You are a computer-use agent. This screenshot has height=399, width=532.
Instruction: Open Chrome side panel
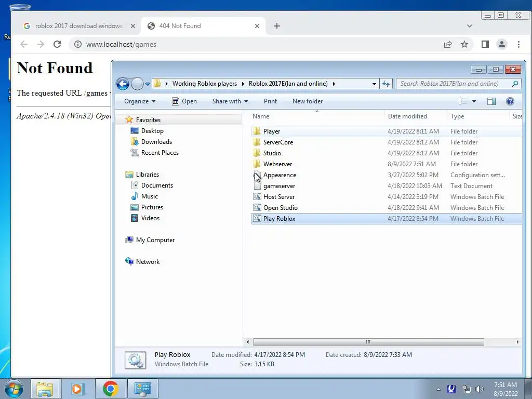(485, 44)
